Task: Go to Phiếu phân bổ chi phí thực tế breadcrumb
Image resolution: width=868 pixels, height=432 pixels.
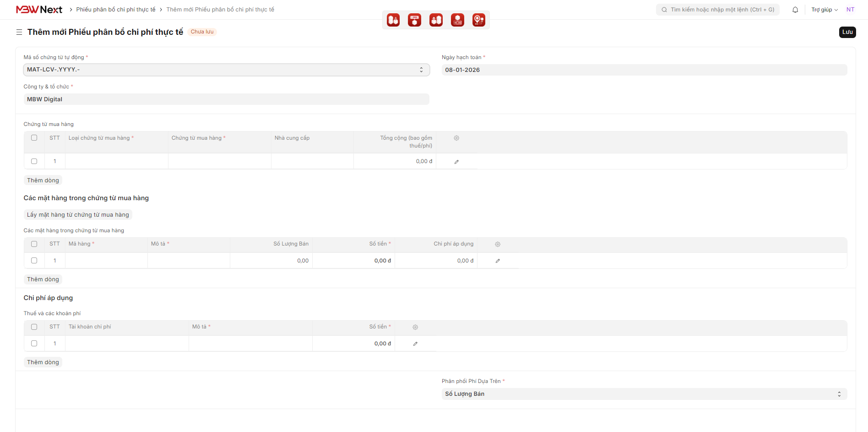Action: coord(116,10)
